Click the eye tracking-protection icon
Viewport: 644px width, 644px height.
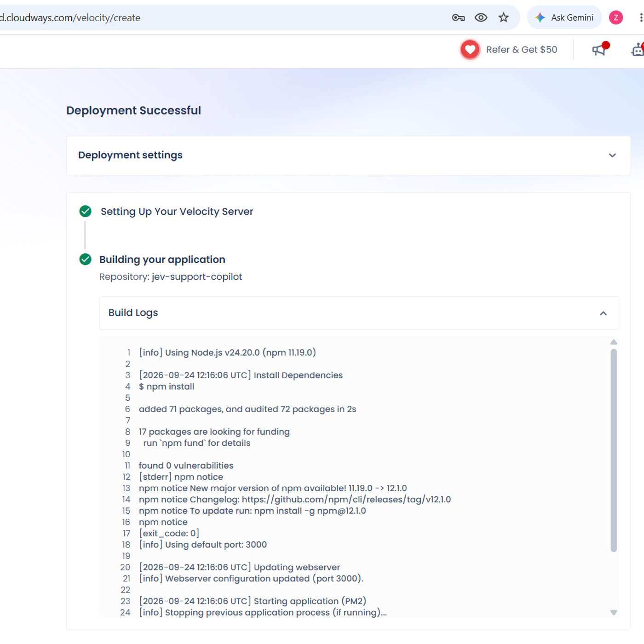[x=481, y=18]
